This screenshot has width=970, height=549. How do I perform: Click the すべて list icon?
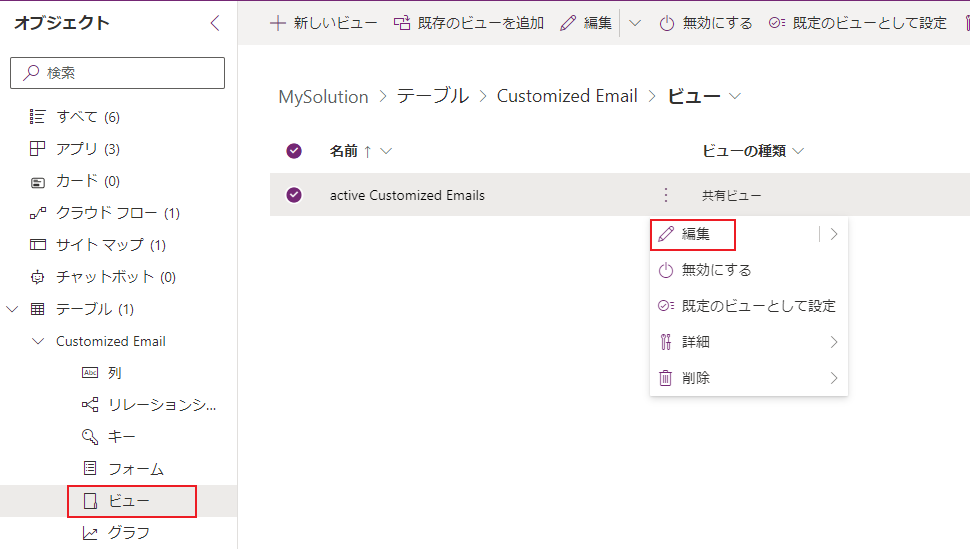click(37, 116)
